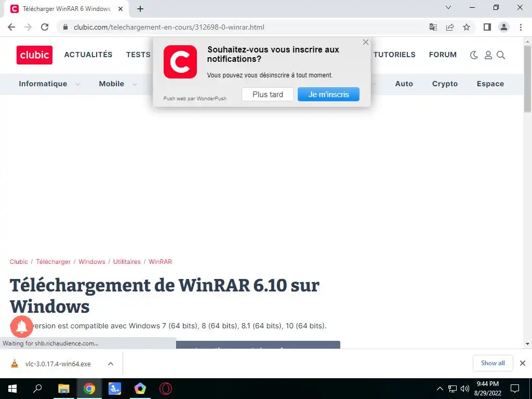
Task: Open Windows taskbar search
Action: coord(37,389)
